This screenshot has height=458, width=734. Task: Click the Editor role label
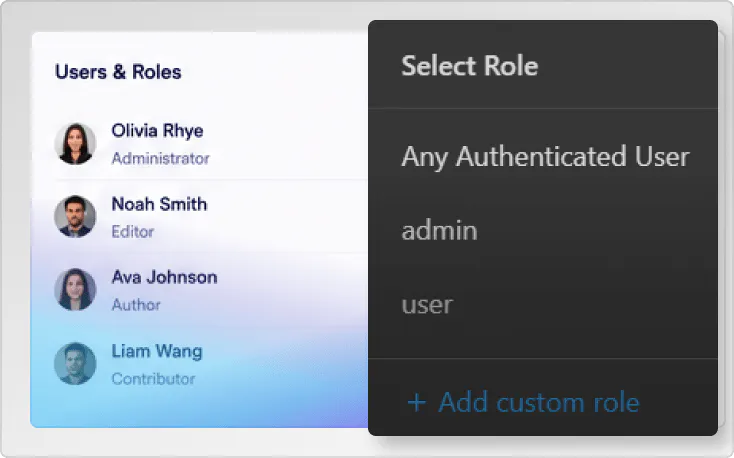[x=132, y=232]
